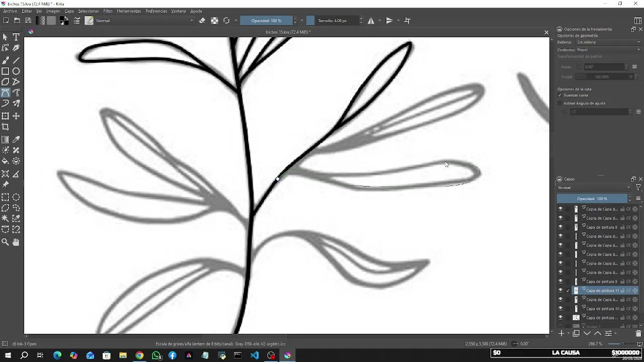Viewport: 644px width, 362px height.
Task: Delete the selected layer
Action: click(x=638, y=333)
